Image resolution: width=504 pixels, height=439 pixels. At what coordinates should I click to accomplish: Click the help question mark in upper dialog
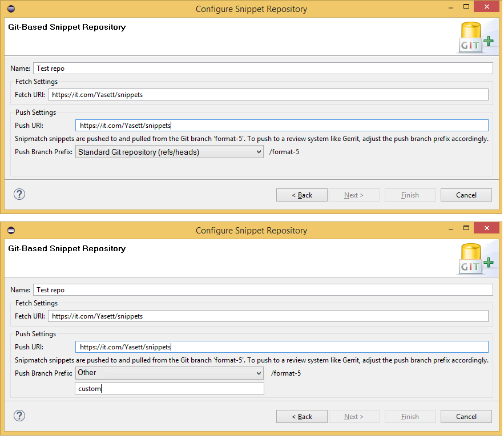(x=19, y=195)
